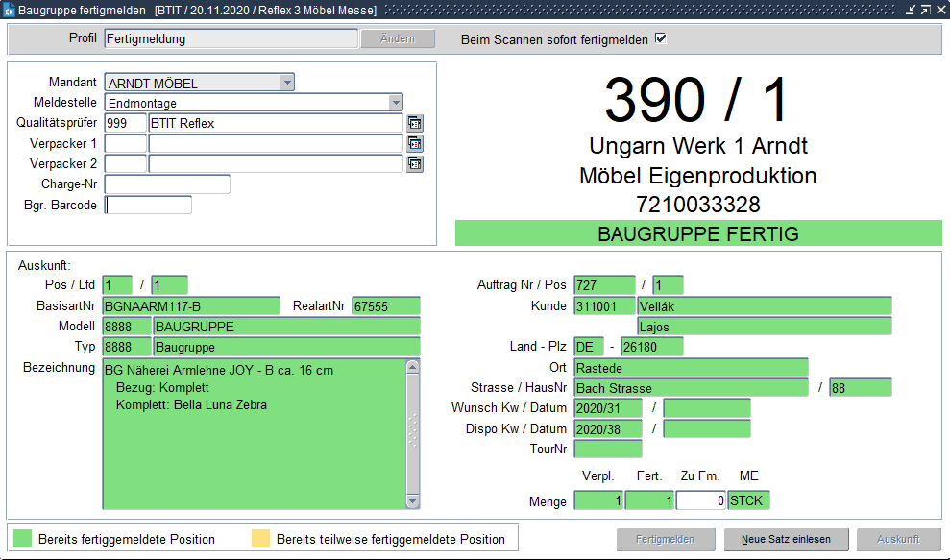Open the Qualitätsprüfer lookup list icon
Image resolution: width=950 pixels, height=560 pixels.
coord(415,123)
